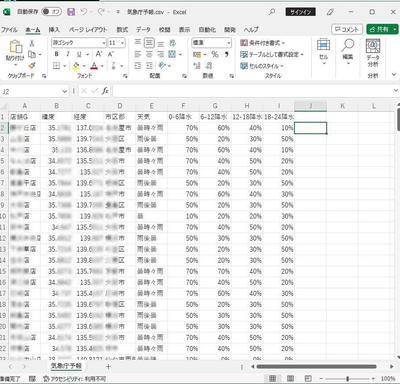Expand the number format dropdown
The image size is (400, 384).
pos(229,43)
